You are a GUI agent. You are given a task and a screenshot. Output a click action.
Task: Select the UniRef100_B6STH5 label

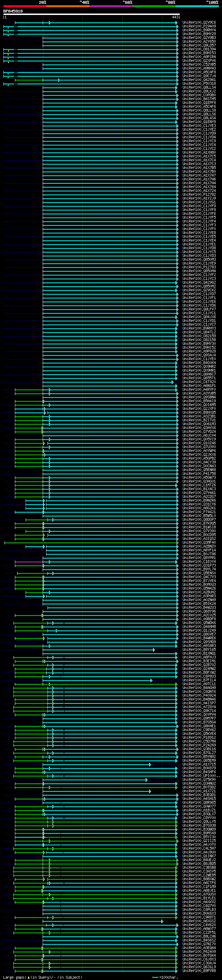(x=199, y=99)
